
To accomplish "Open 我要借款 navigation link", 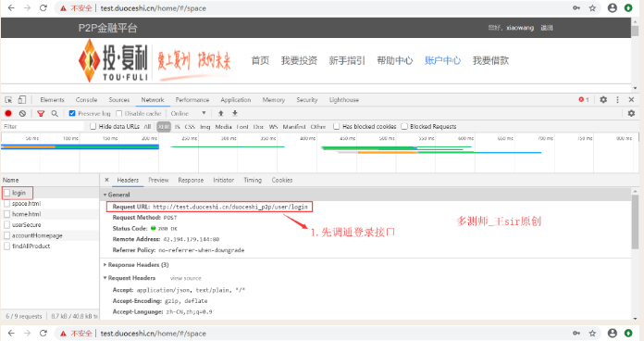I will pyautogui.click(x=490, y=60).
